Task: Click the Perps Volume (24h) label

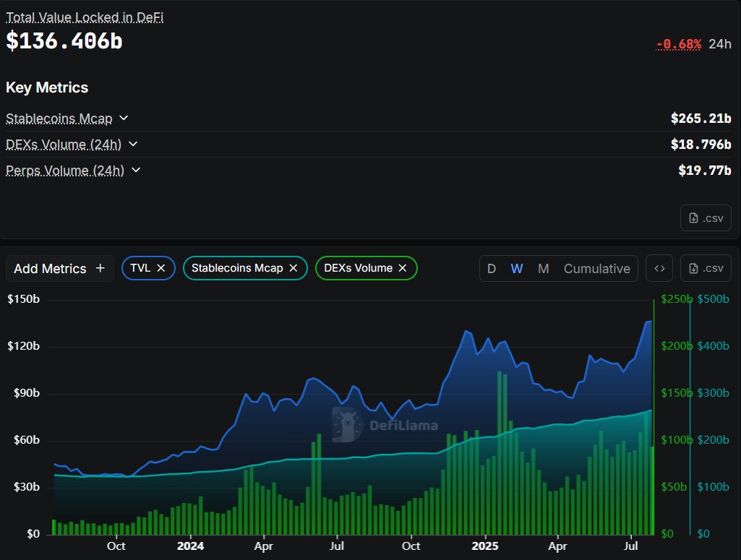Action: tap(65, 171)
